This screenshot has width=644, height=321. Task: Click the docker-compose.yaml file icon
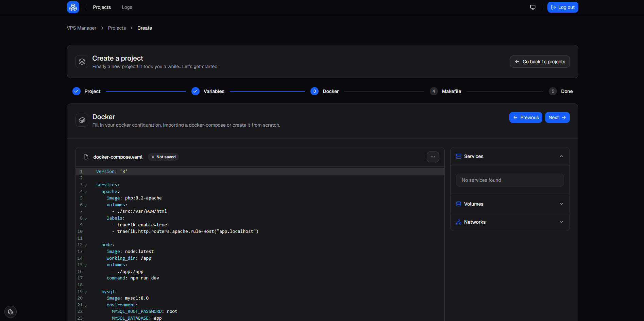coord(86,157)
